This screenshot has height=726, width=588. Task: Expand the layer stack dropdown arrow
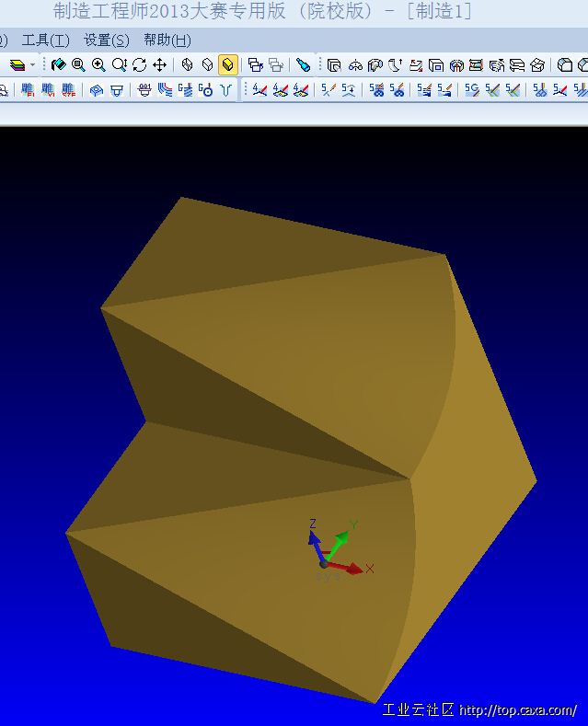(33, 65)
